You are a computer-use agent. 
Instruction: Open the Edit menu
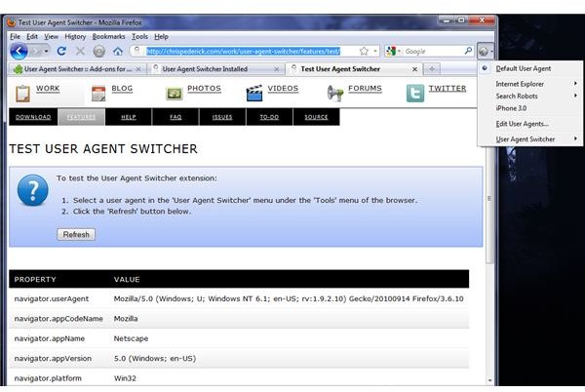pos(32,36)
